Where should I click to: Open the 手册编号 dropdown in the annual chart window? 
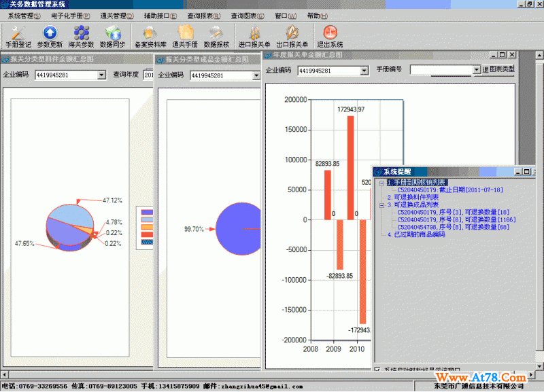click(477, 70)
